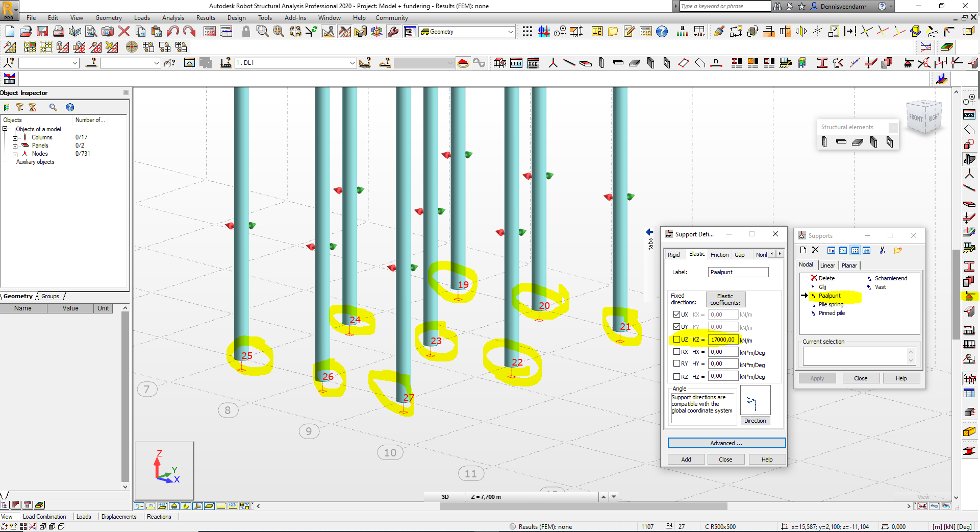This screenshot has height=532, width=980.
Task: Click the KZ value field showing 17000,00
Action: (x=722, y=340)
